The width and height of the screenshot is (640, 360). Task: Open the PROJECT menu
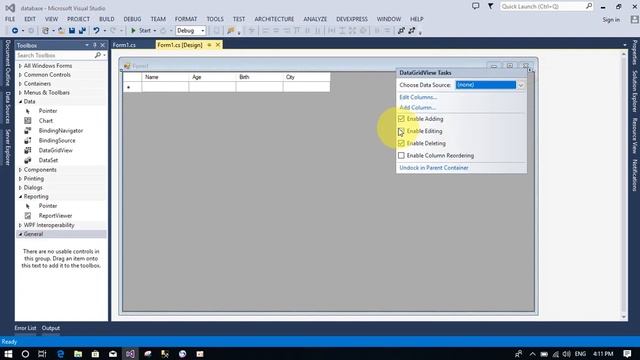[x=78, y=19]
